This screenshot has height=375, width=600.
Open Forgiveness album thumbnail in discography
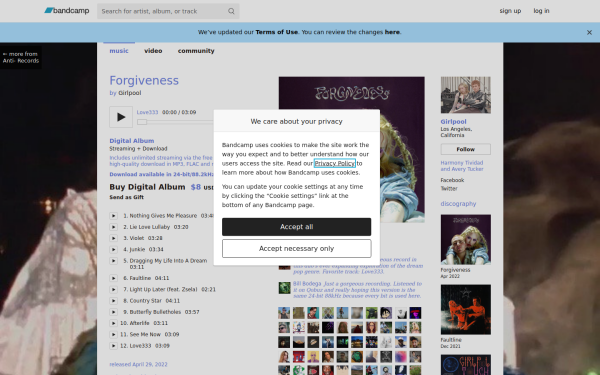click(x=465, y=240)
